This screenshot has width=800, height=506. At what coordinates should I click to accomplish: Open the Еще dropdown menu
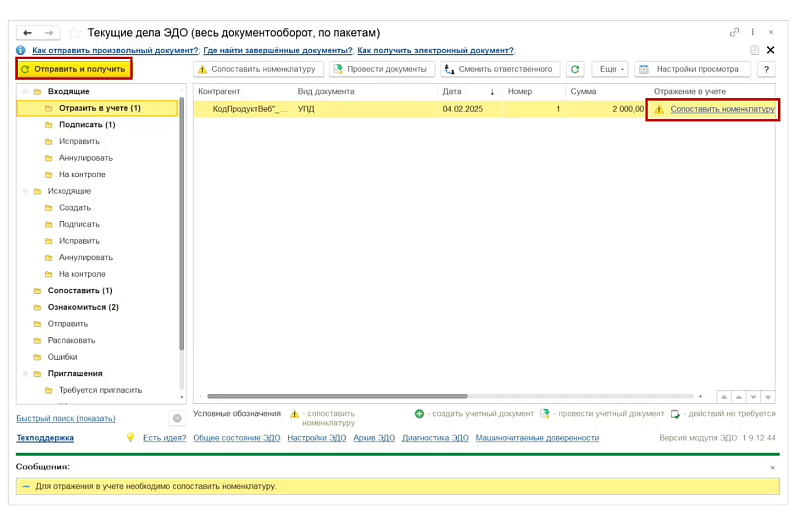[610, 69]
